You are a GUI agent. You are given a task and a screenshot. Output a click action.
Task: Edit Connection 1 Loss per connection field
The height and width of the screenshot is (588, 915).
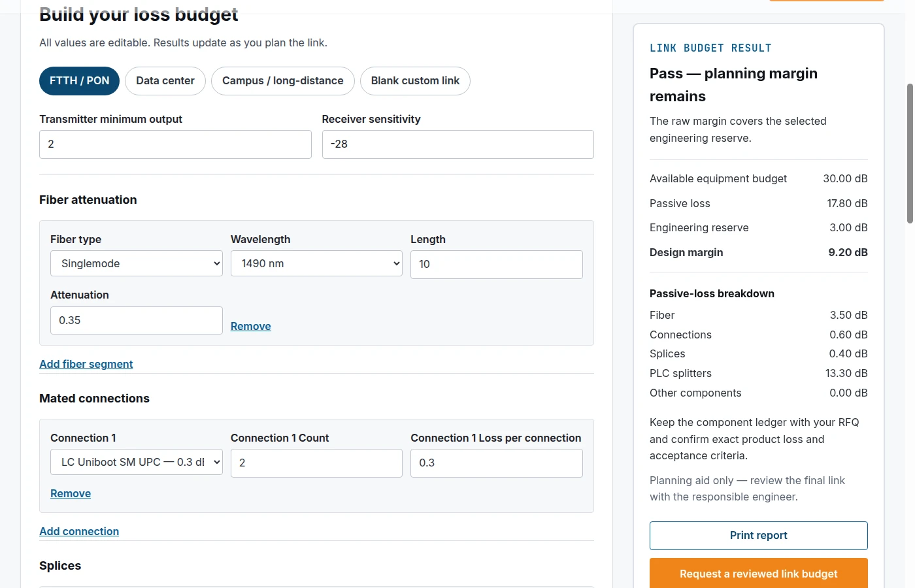pyautogui.click(x=497, y=463)
